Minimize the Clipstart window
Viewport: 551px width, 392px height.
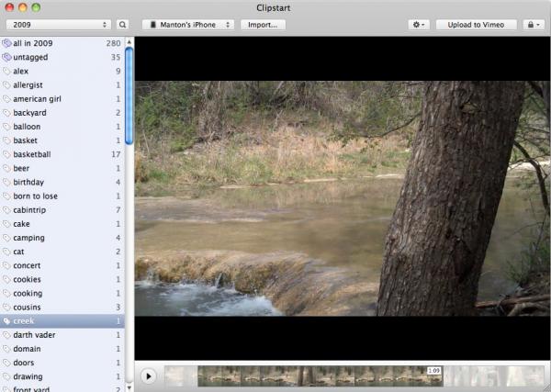[x=23, y=7]
